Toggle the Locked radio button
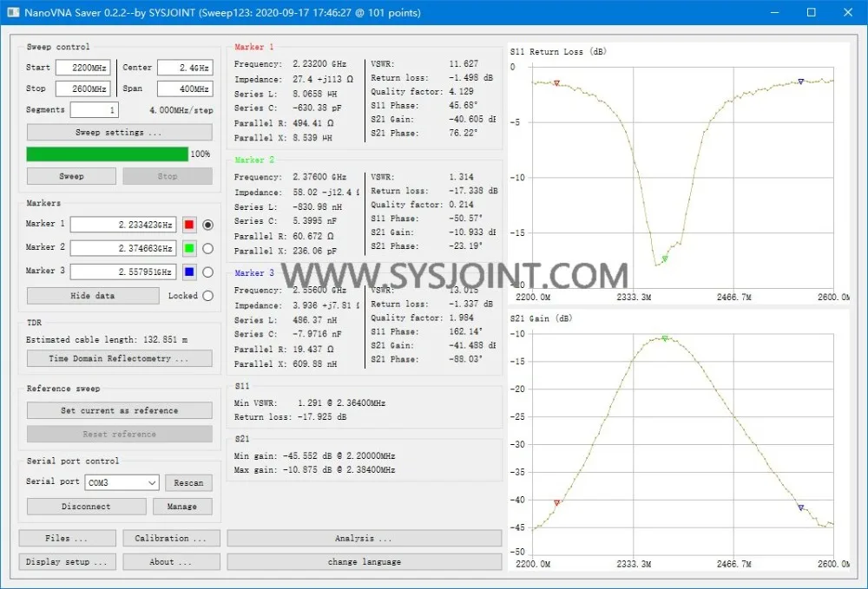 (x=207, y=296)
